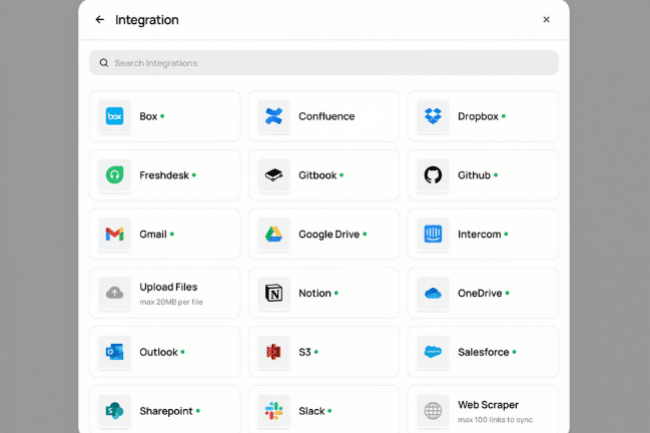Select the Notion logo icon
The image size is (650, 433).
point(274,293)
